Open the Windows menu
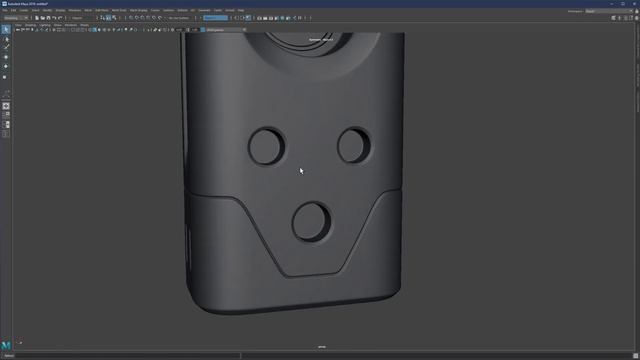 pyautogui.click(x=75, y=10)
